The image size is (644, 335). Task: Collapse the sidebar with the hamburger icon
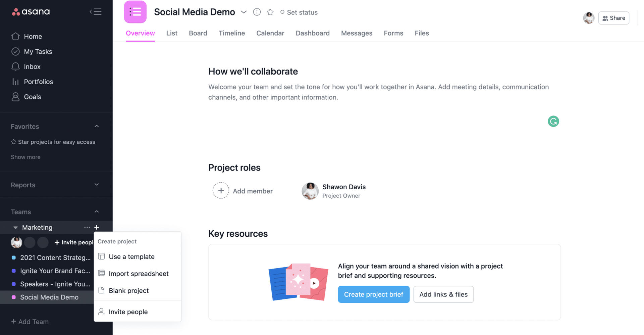click(96, 12)
